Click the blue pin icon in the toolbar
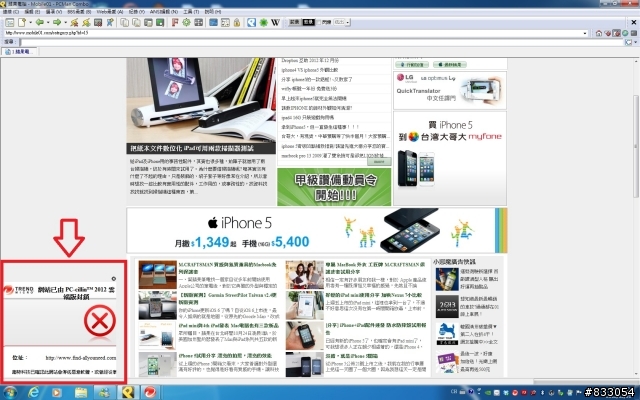Viewport: 640px width, 400px height. (110, 22)
